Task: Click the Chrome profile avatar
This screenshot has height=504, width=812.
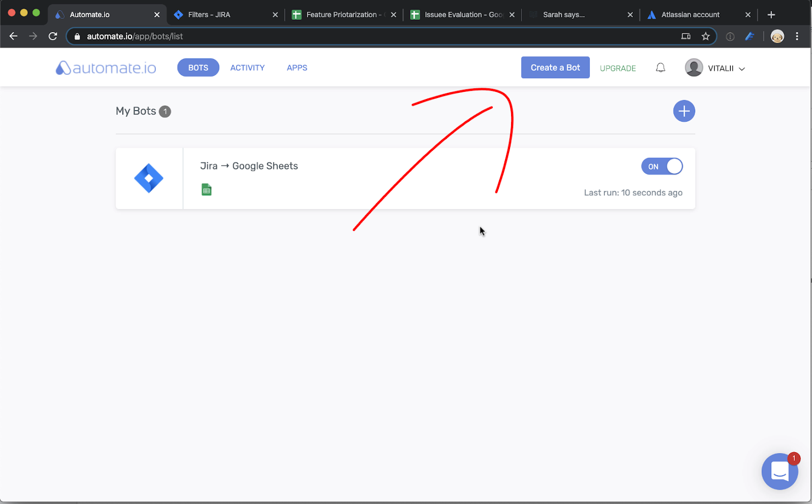Action: coord(777,36)
